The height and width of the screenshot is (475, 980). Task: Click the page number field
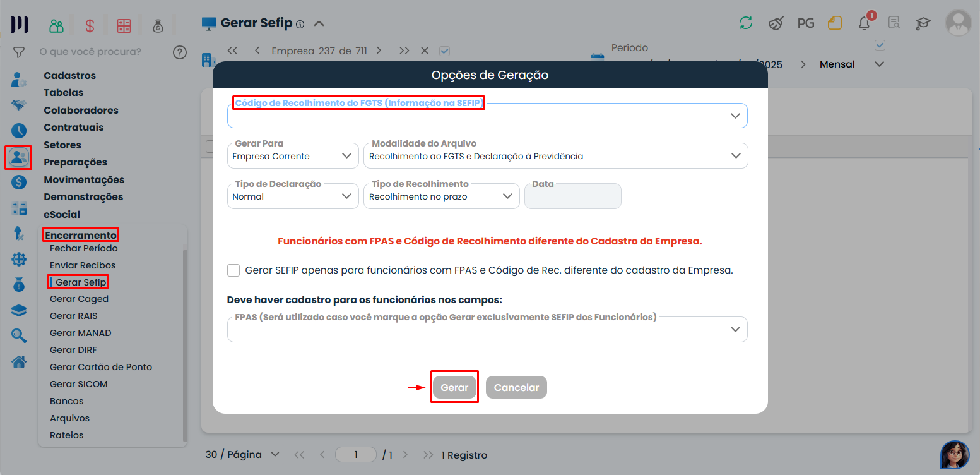(x=356, y=455)
